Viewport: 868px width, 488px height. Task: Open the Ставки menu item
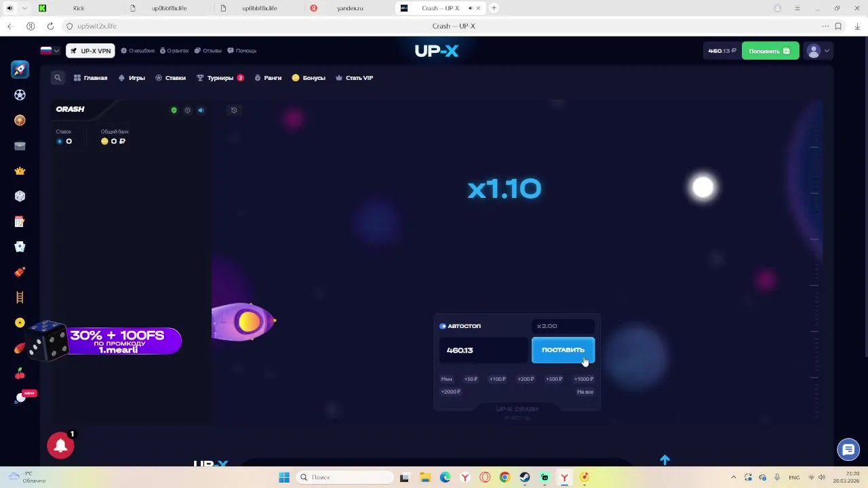coord(170,78)
